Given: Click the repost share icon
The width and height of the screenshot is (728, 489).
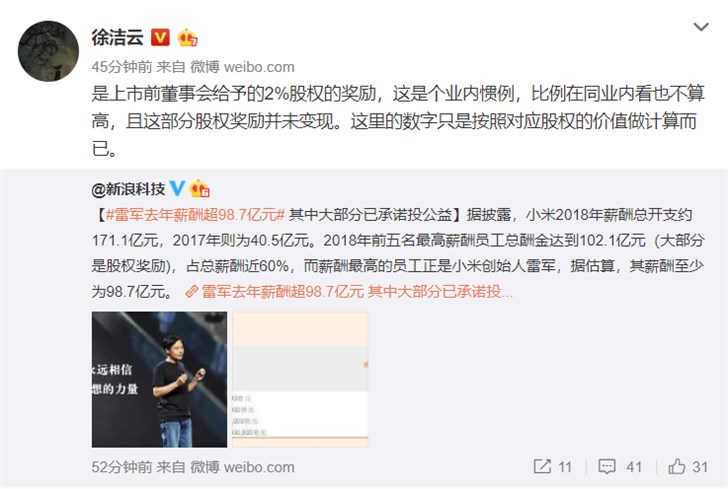Looking at the screenshot, I should click(542, 466).
